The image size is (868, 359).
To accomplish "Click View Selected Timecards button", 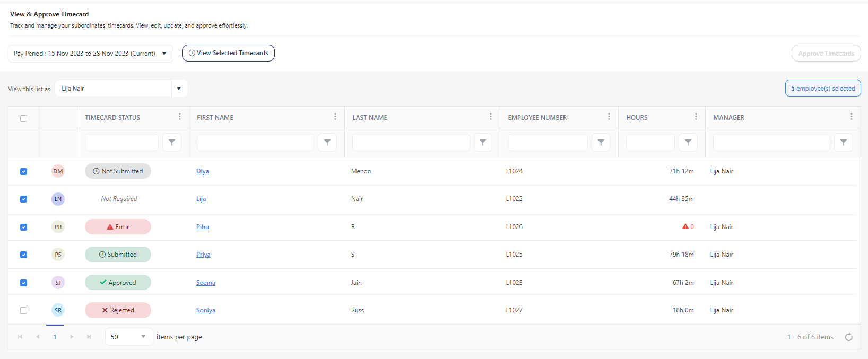I will click(x=228, y=53).
